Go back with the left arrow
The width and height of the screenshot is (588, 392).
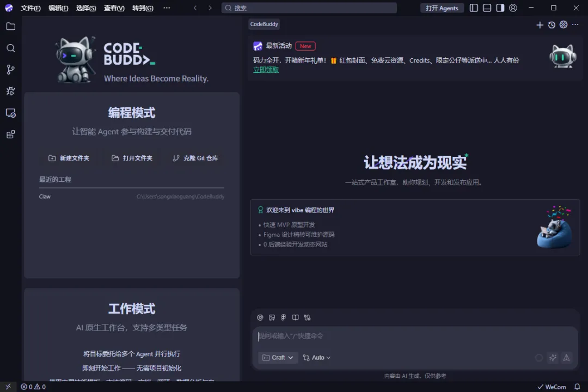pyautogui.click(x=195, y=8)
